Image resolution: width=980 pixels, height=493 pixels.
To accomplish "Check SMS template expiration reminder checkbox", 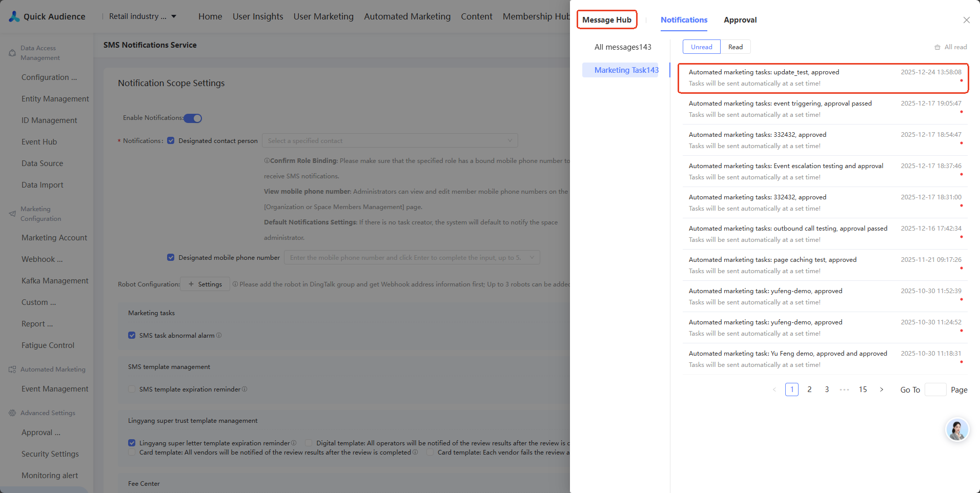I will pyautogui.click(x=132, y=389).
